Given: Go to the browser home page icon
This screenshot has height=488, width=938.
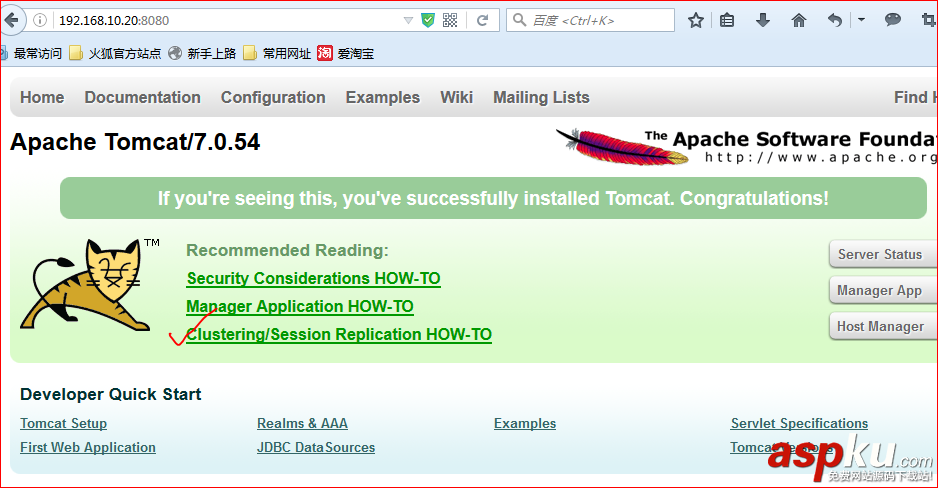Looking at the screenshot, I should tap(799, 20).
